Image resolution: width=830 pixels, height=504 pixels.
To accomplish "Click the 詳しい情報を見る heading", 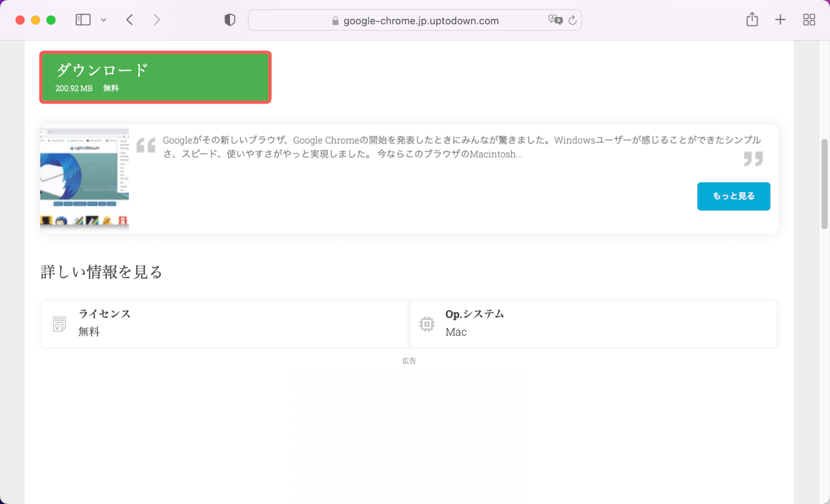I will click(101, 272).
